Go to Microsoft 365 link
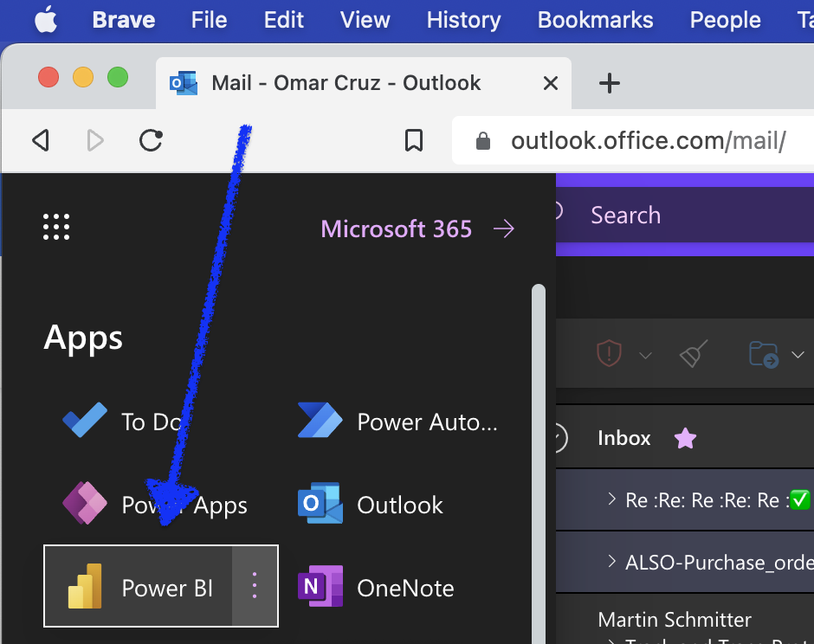This screenshot has height=644, width=814. tap(417, 229)
